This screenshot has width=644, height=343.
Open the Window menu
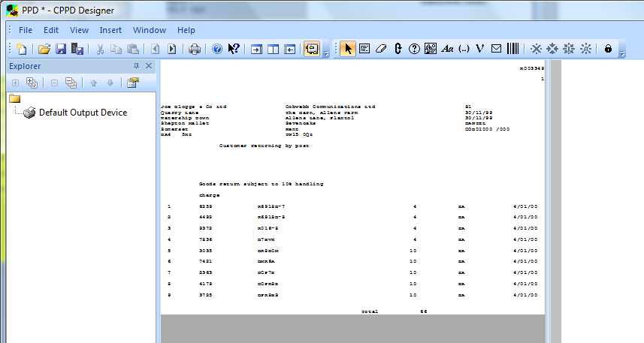pos(150,30)
